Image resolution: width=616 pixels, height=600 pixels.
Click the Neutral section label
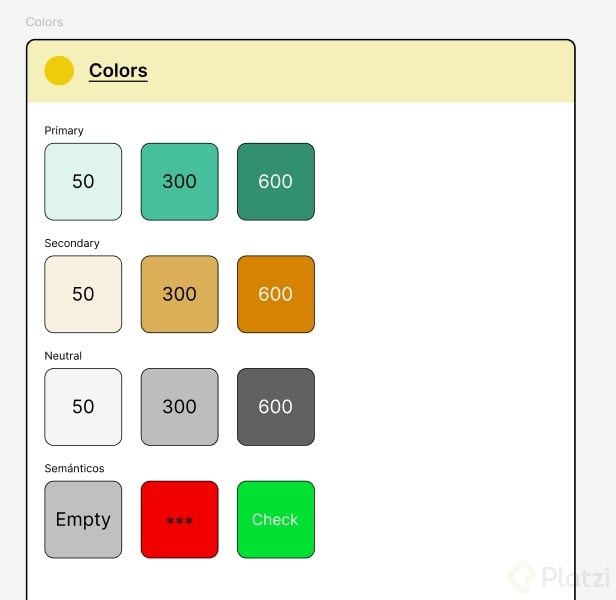click(63, 356)
